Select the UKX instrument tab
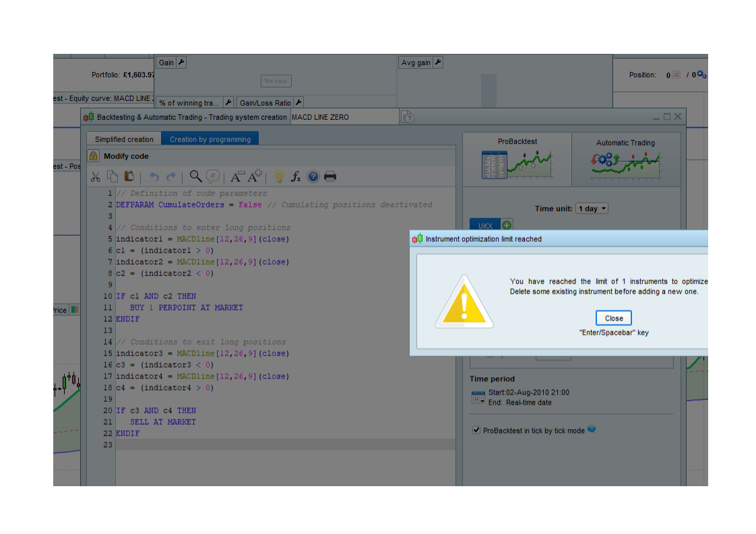The width and height of the screenshot is (756, 534). click(486, 226)
